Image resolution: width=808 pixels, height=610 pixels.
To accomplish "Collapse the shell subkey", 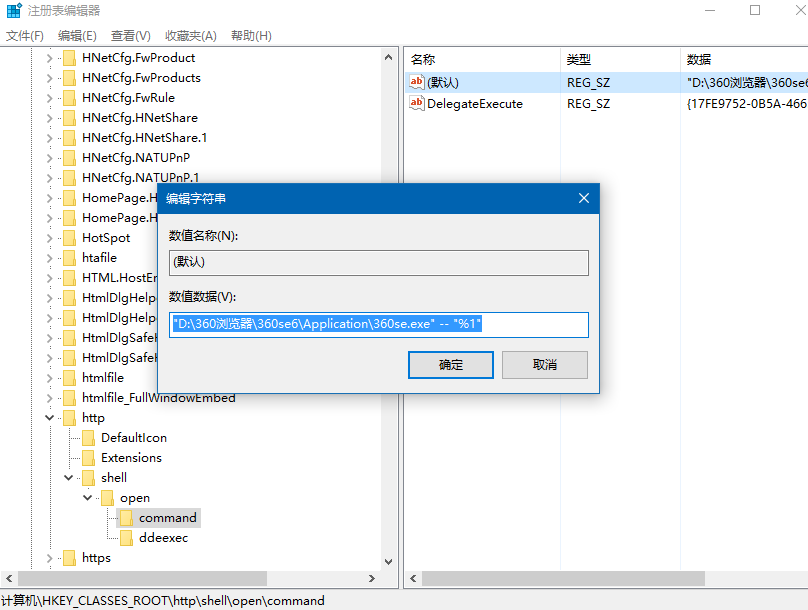I will (69, 478).
